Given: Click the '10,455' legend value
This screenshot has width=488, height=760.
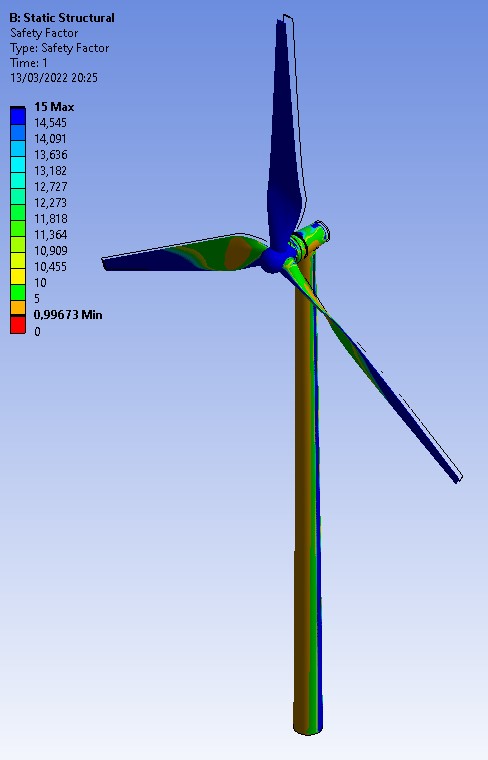Looking at the screenshot, I should (x=50, y=267).
